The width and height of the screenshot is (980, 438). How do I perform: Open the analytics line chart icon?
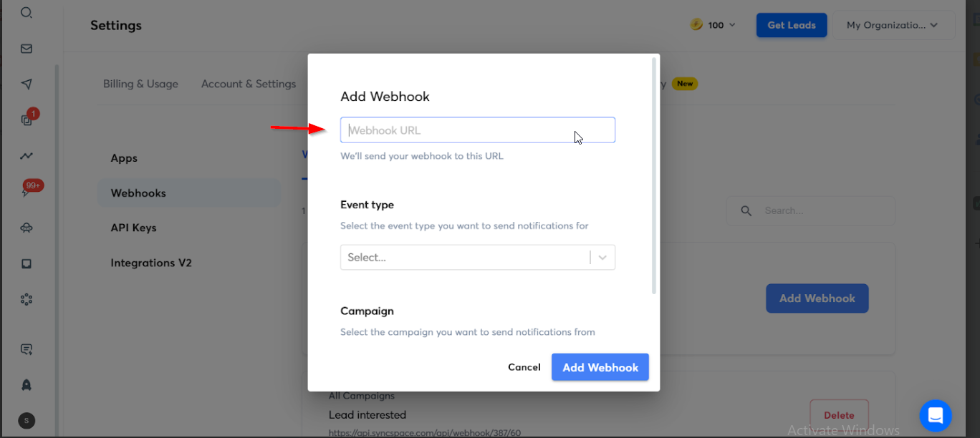(x=27, y=156)
